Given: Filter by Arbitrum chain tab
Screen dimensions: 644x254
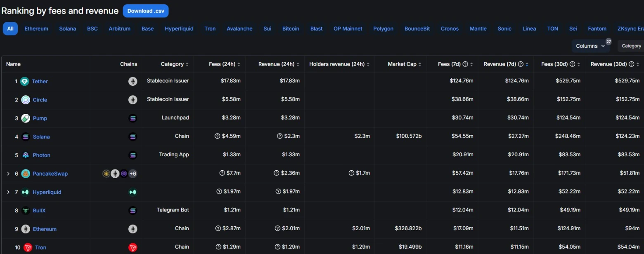Looking at the screenshot, I should [x=120, y=28].
